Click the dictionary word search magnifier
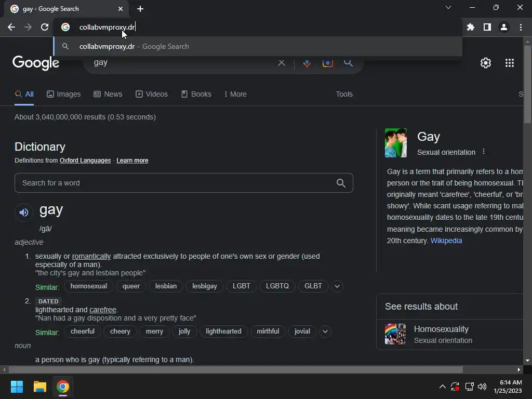Screen dimensions: 532x399 (x=341, y=183)
